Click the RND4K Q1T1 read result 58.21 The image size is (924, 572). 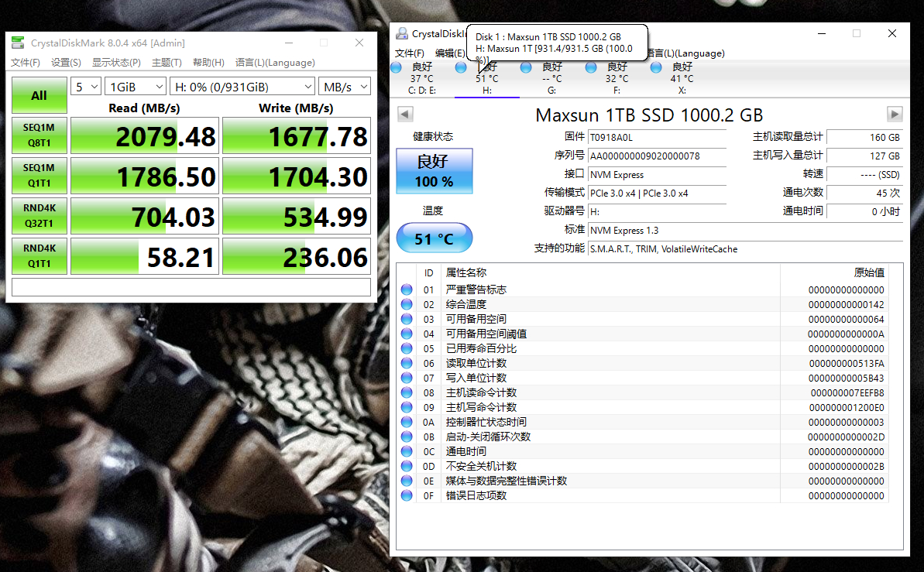145,255
